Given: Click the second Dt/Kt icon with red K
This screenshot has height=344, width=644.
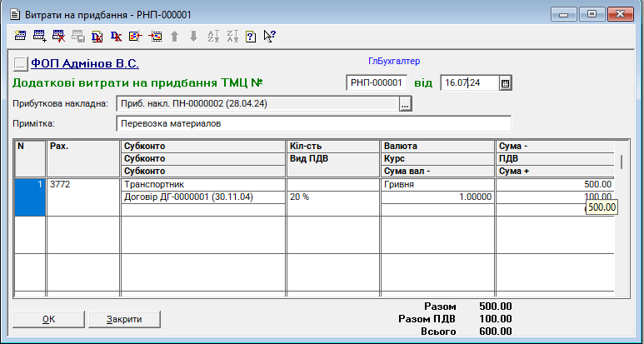Looking at the screenshot, I should [x=117, y=36].
